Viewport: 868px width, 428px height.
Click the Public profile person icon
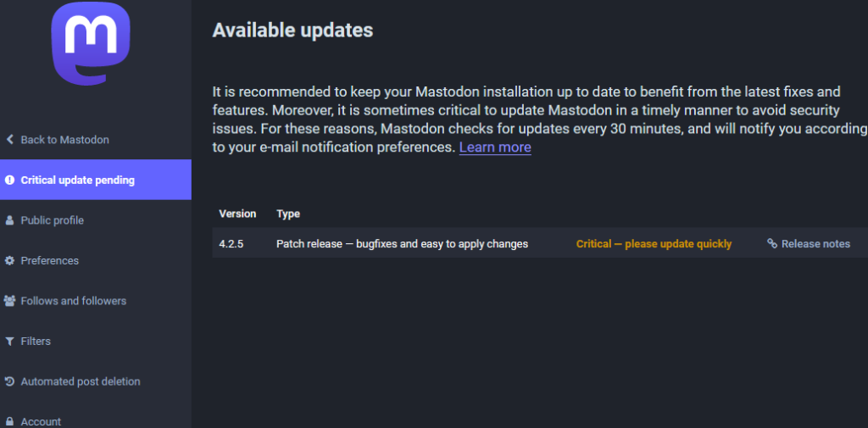pyautogui.click(x=10, y=220)
